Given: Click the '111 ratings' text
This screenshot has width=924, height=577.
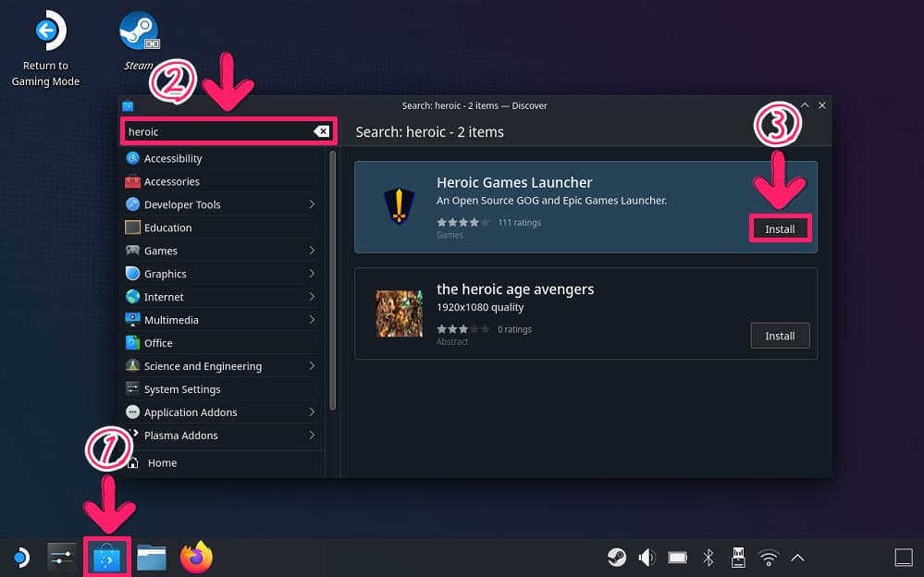Looking at the screenshot, I should point(519,222).
